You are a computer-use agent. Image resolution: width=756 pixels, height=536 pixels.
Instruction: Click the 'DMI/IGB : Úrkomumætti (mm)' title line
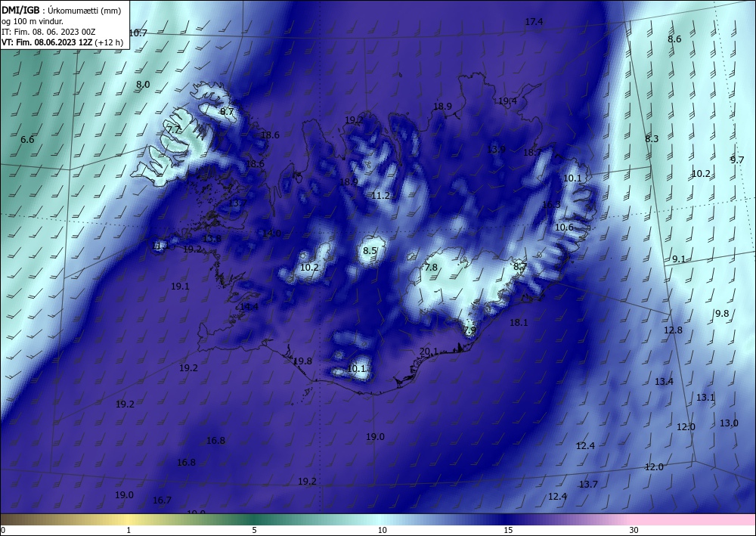(x=61, y=11)
